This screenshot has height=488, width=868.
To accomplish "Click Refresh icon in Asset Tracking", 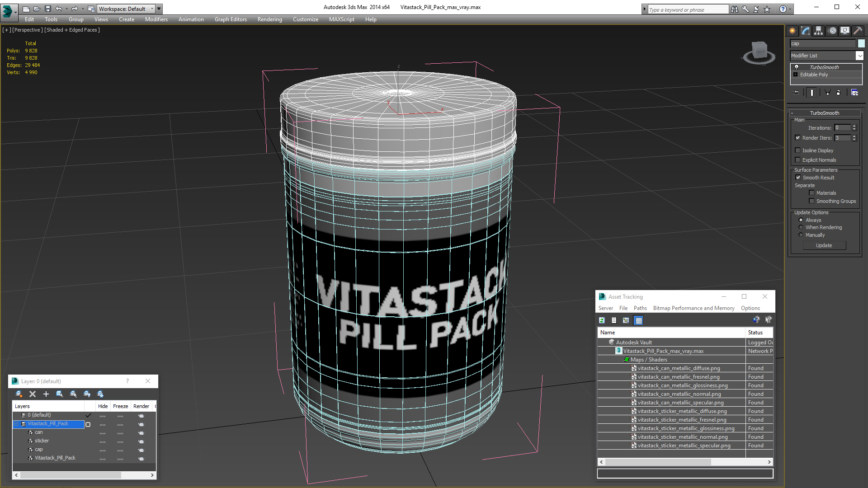I will 602,320.
